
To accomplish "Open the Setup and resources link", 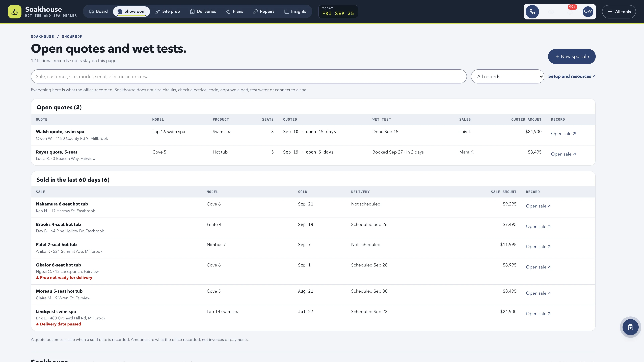I will [x=572, y=76].
